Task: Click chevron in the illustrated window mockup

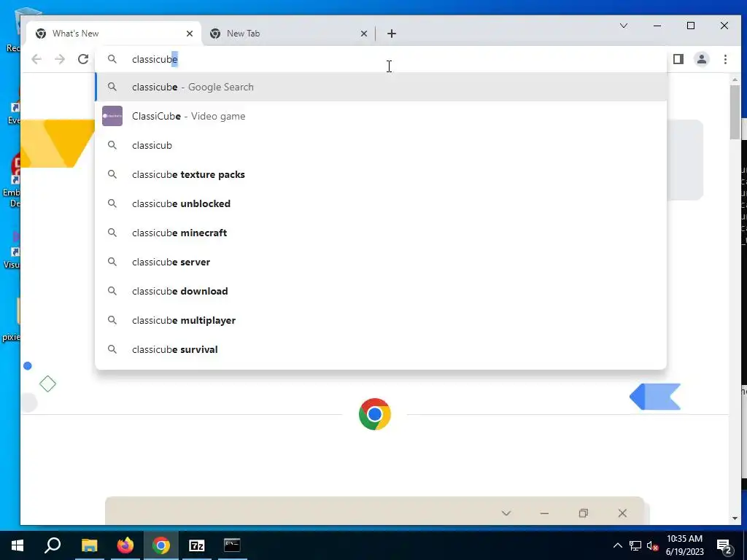Action: pos(506,513)
